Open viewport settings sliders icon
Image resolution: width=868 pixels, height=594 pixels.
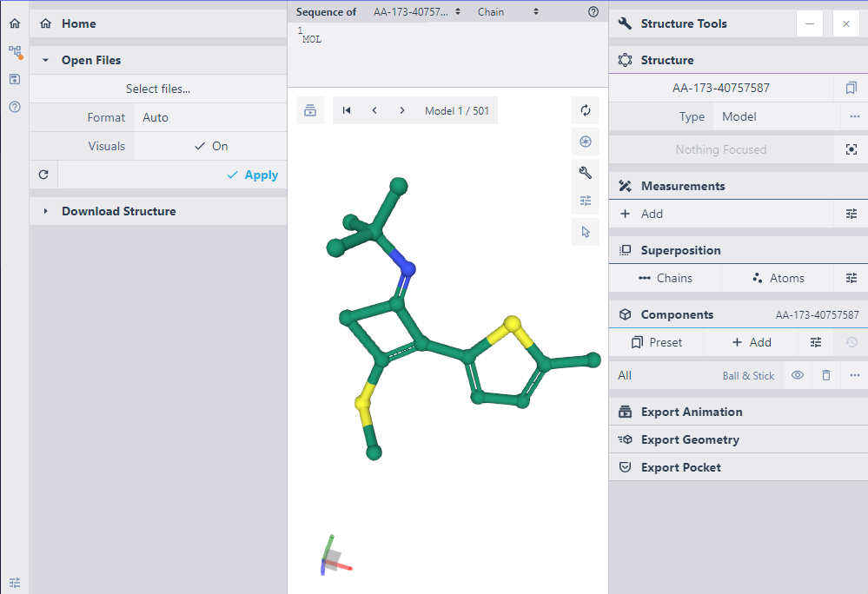click(586, 201)
